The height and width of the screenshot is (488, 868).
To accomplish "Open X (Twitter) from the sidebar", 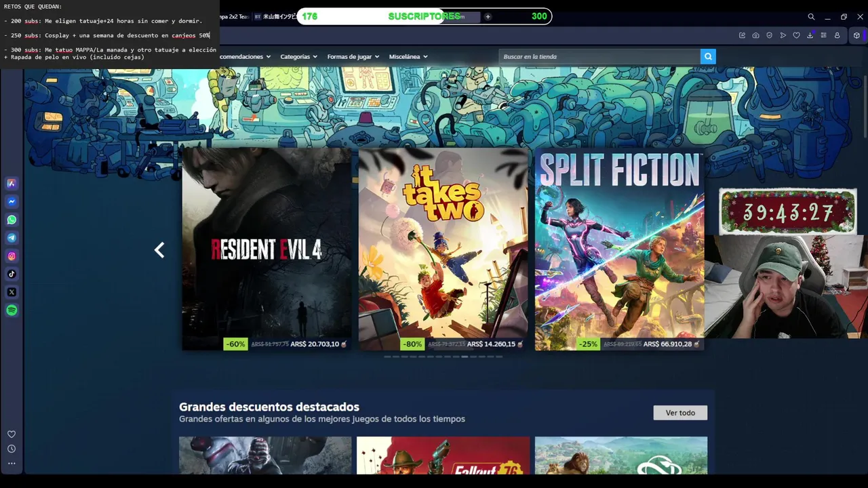I will click(x=12, y=292).
